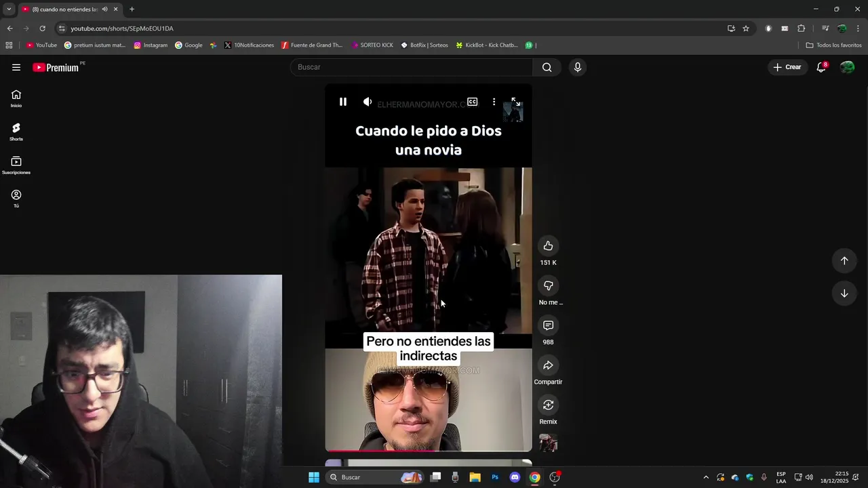Expand hidden system tray icons

pyautogui.click(x=706, y=477)
